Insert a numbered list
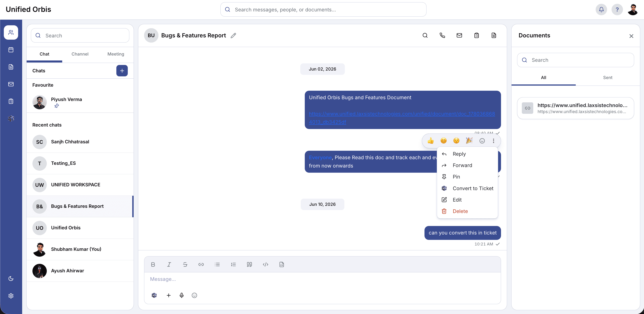This screenshot has width=644, height=314. pos(233,265)
